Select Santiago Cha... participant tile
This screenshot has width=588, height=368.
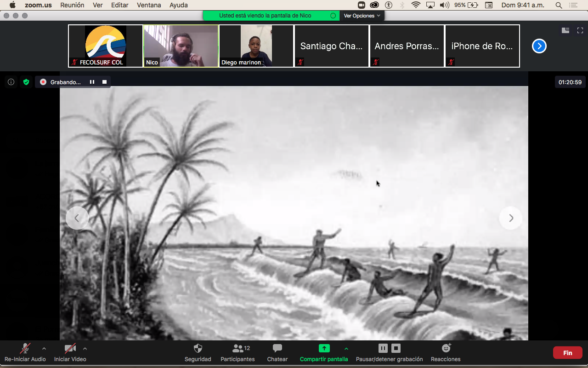click(332, 46)
